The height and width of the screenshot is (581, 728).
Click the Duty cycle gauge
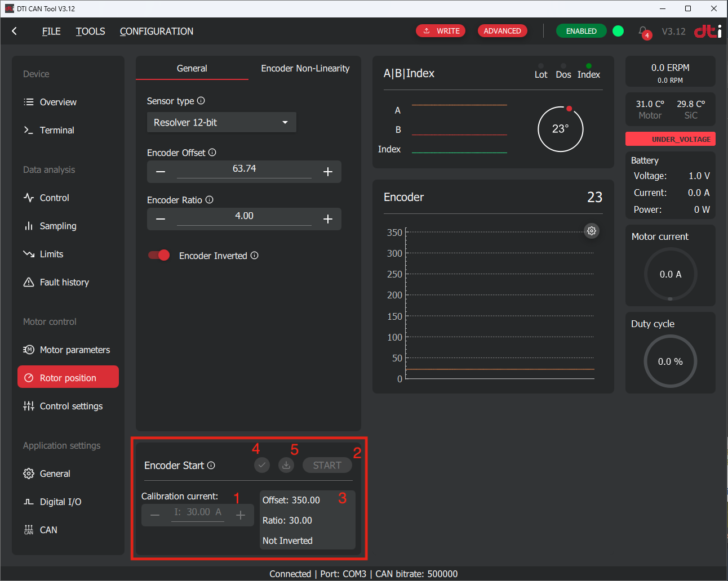tap(671, 361)
